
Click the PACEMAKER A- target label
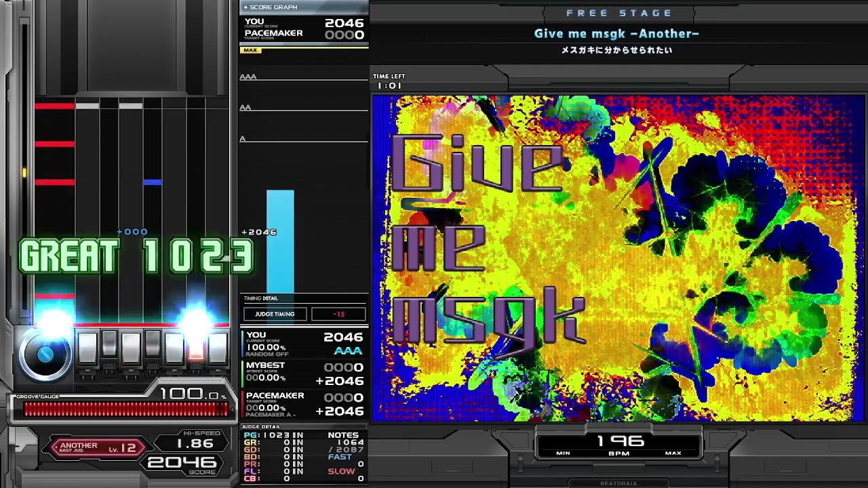tap(271, 414)
